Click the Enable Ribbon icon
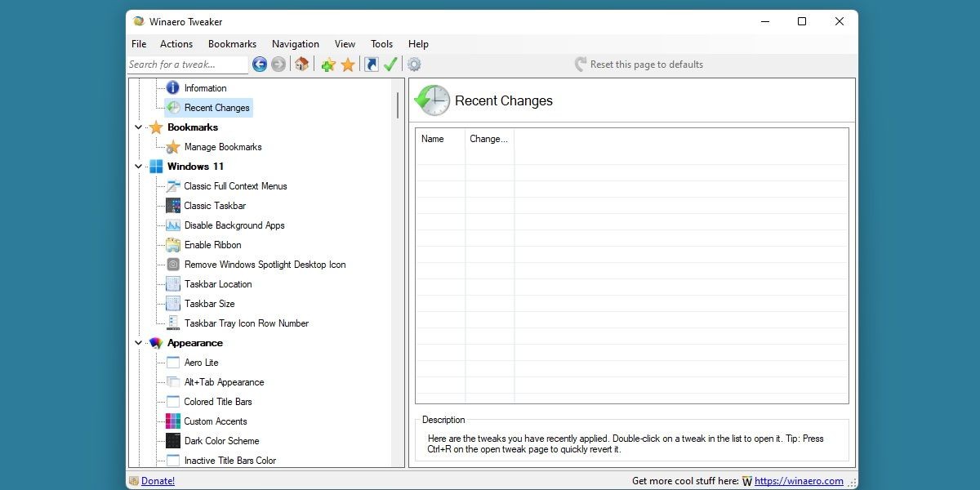The image size is (980, 490). coord(173,245)
